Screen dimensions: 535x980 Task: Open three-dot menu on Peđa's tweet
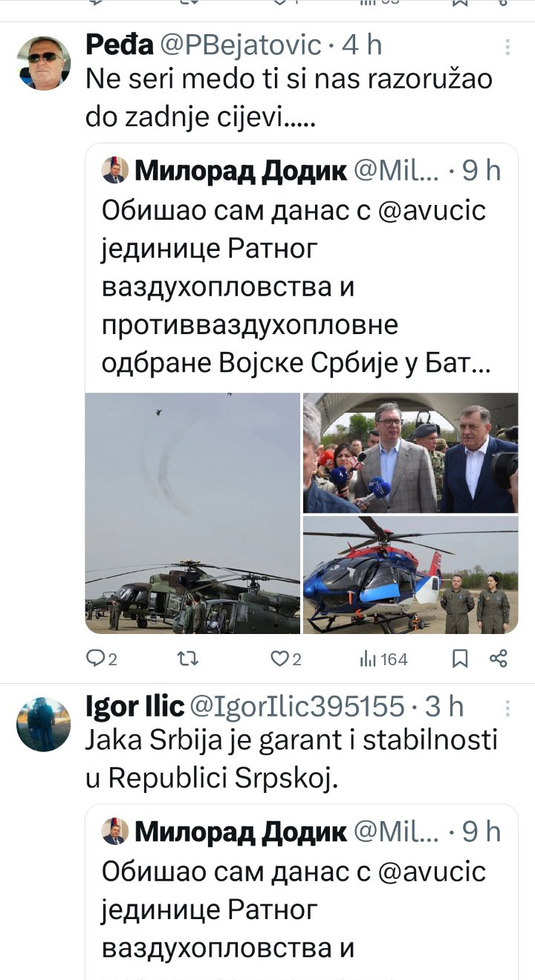pyautogui.click(x=508, y=47)
